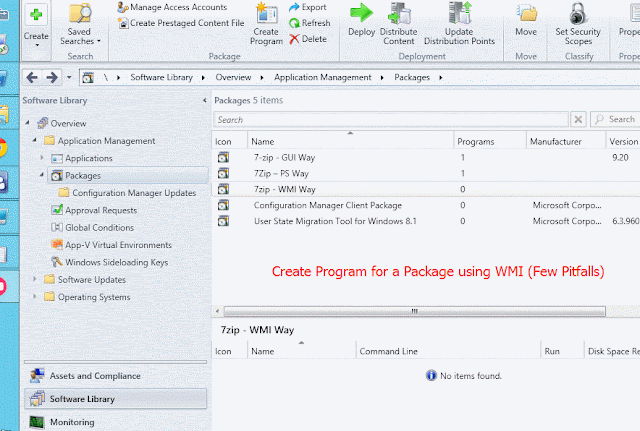
Task: Expand the Applications tree node
Action: click(x=42, y=158)
